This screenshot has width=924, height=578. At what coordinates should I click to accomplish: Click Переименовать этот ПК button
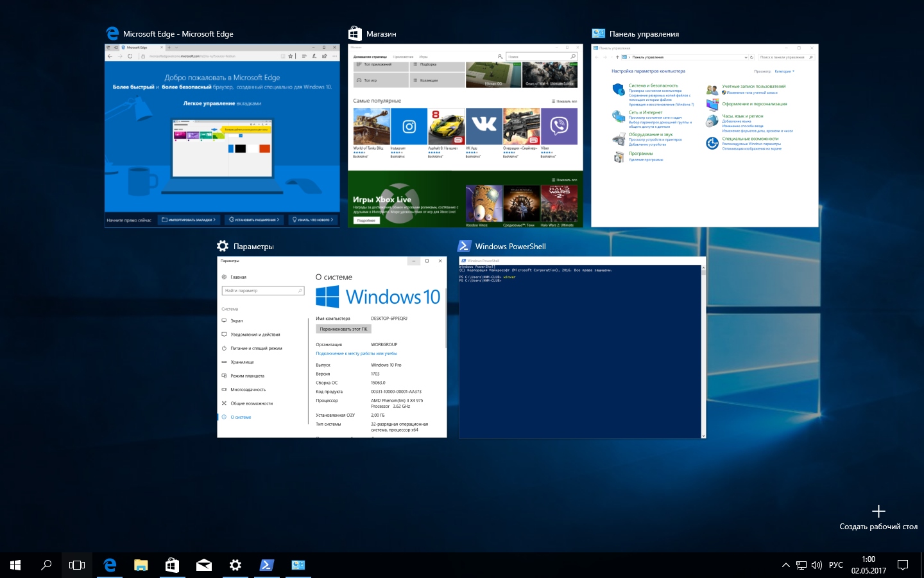pos(343,329)
